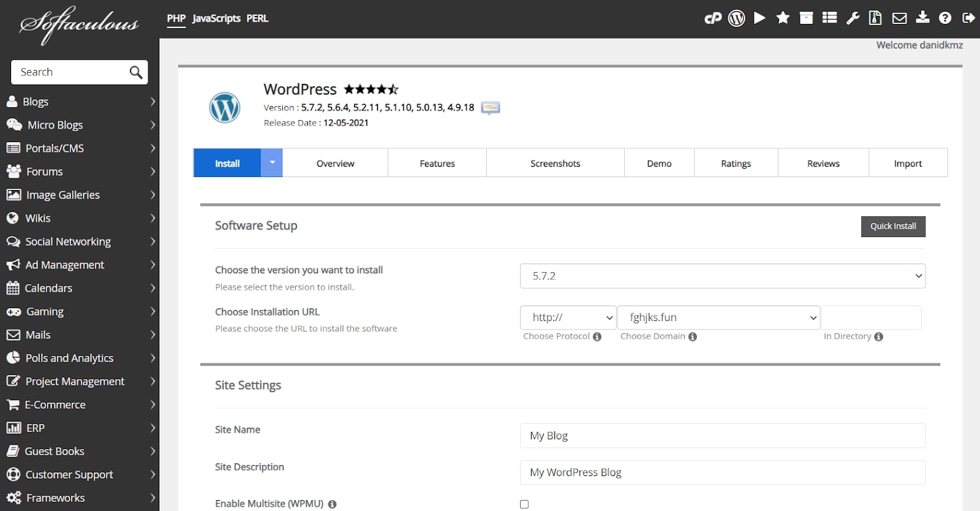
Task: Click the play-shaped demos icon in top bar
Action: point(759,18)
